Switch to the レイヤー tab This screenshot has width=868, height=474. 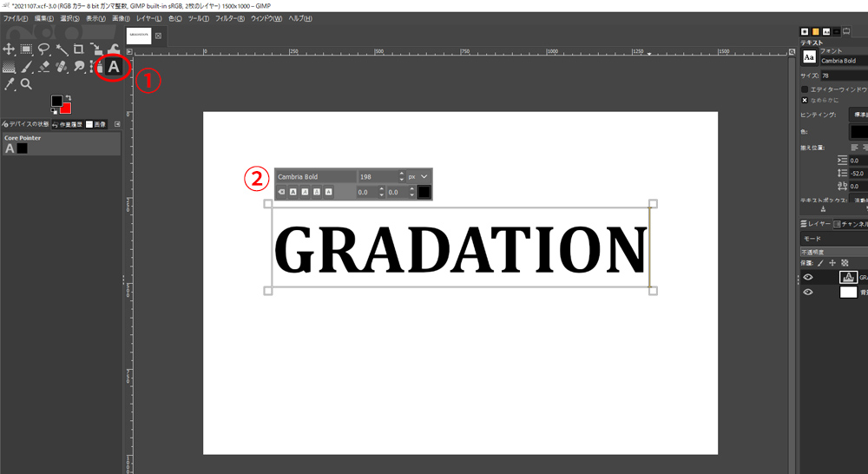coord(815,224)
